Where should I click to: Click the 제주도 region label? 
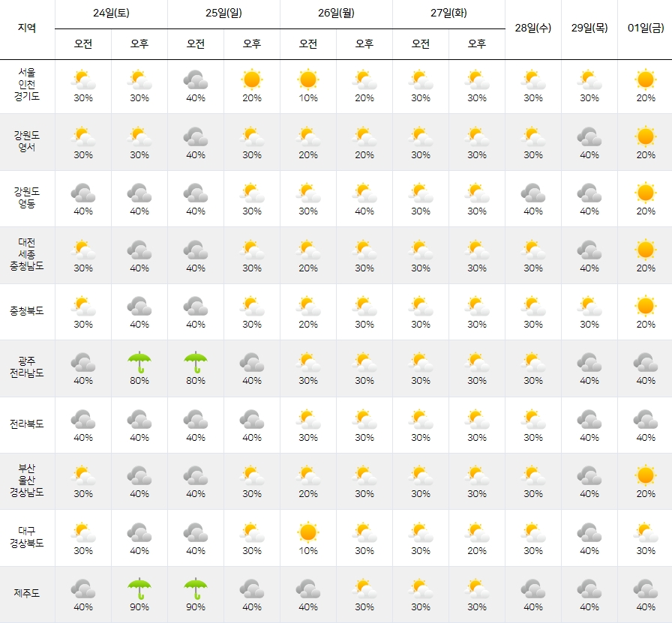27,593
